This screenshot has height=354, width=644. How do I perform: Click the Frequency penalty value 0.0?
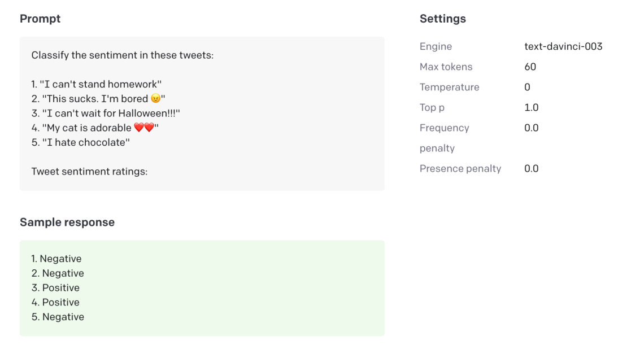531,128
